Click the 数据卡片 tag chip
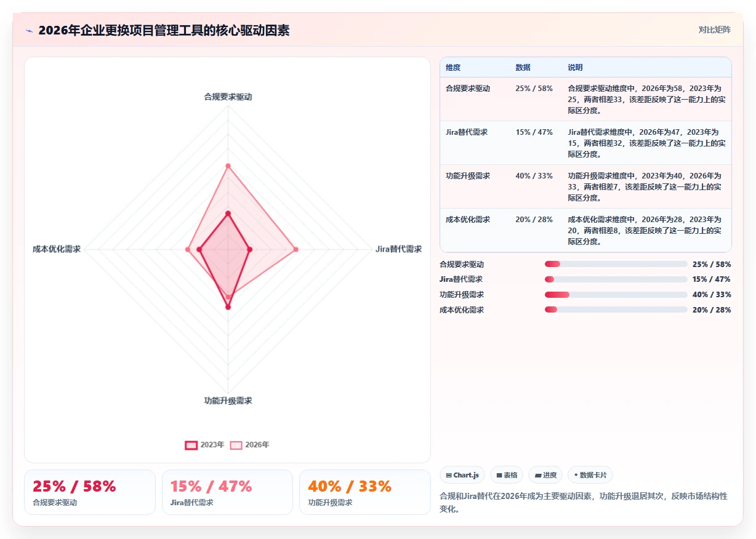This screenshot has height=539, width=756. point(590,475)
